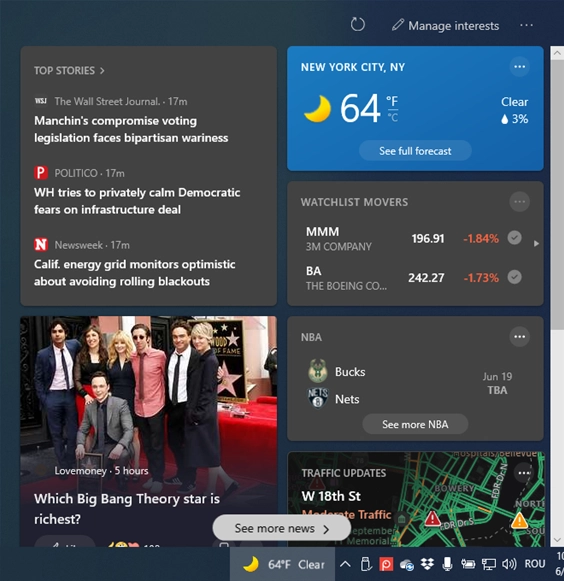The height and width of the screenshot is (581, 564).
Task: Open W 18th St traffic update
Action: pos(331,496)
